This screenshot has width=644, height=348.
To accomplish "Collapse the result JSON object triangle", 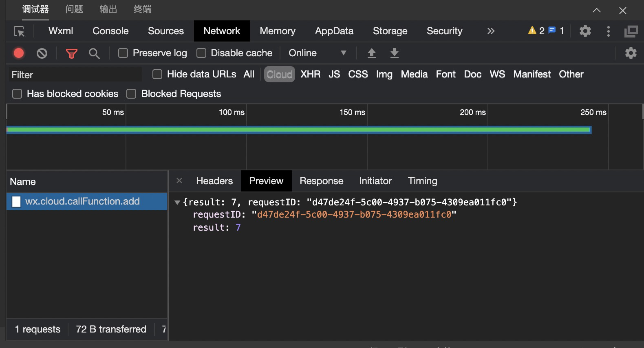I will coord(177,203).
